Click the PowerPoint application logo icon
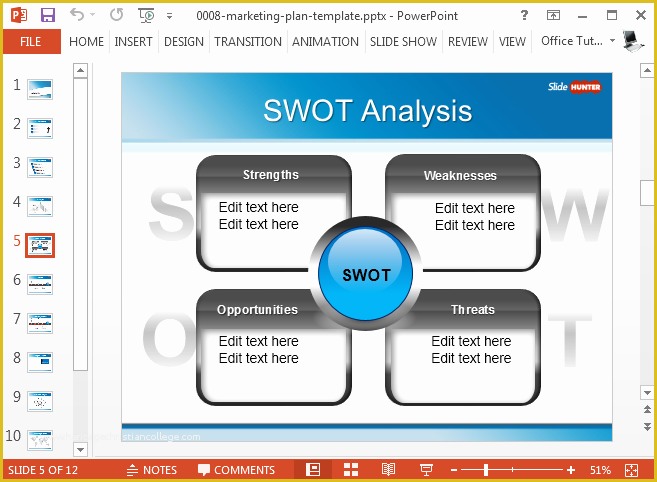Viewport: 657px width, 482px height. (x=18, y=16)
